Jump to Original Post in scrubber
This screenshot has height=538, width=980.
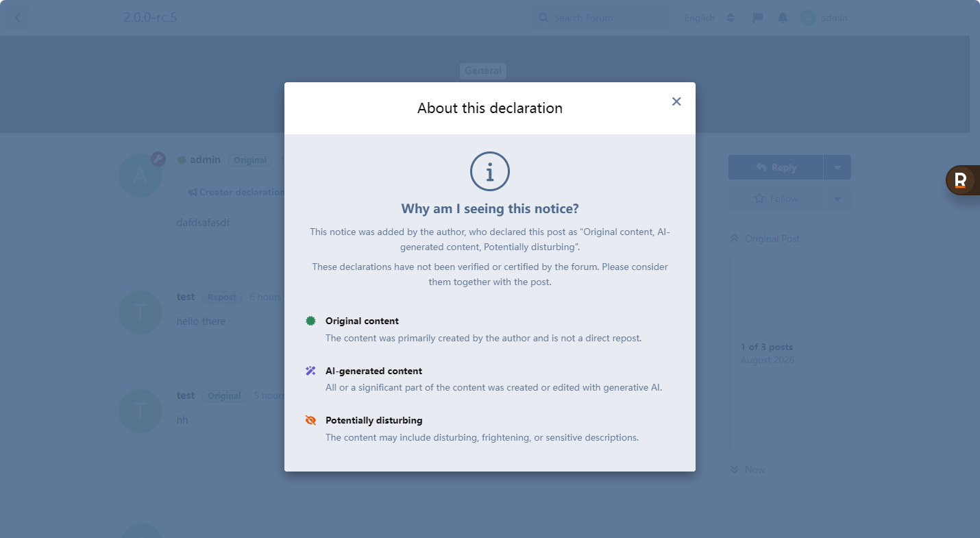pos(765,239)
